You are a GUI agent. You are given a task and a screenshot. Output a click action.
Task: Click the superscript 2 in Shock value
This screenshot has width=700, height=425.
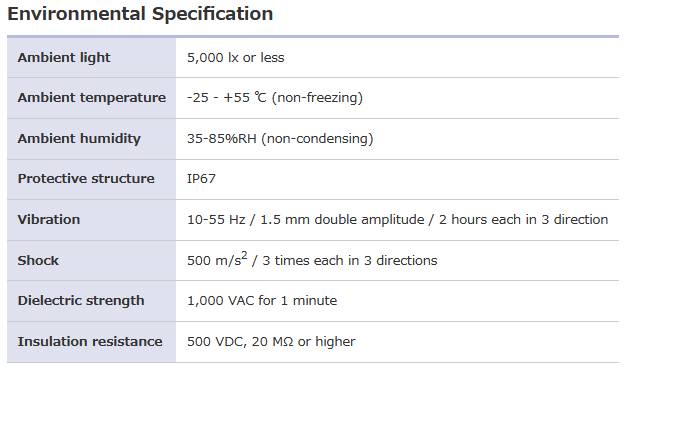(x=244, y=255)
